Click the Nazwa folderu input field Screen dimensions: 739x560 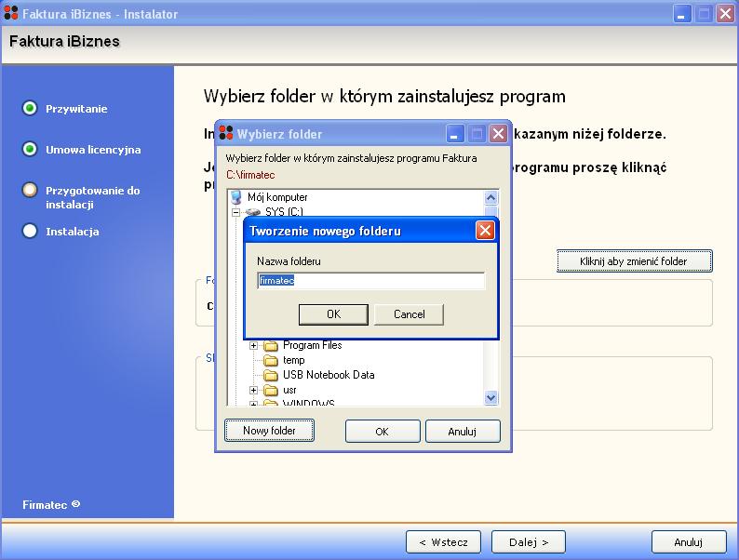pos(371,281)
